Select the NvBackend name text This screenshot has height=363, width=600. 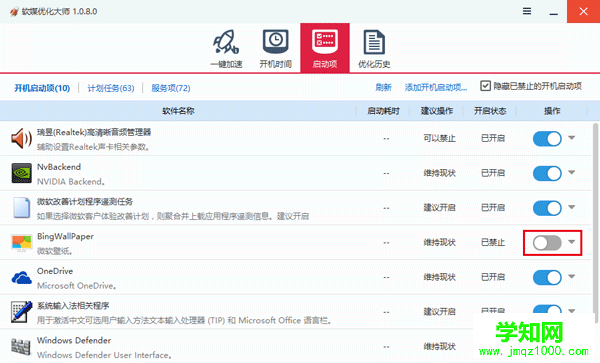59,167
